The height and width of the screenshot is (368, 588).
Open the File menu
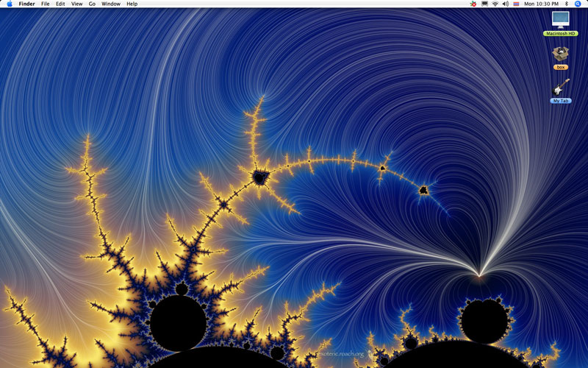[46, 4]
